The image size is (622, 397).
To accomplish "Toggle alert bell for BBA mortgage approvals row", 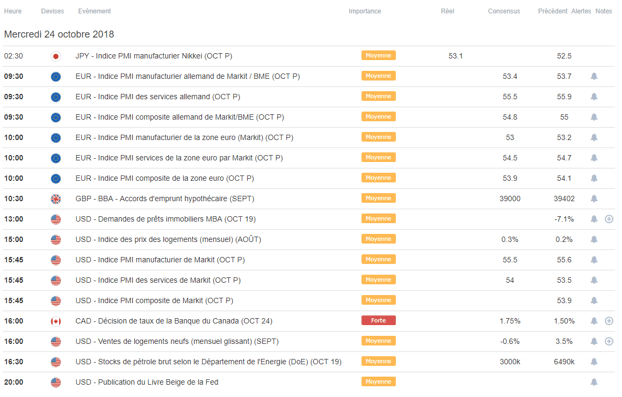I will pyautogui.click(x=594, y=198).
